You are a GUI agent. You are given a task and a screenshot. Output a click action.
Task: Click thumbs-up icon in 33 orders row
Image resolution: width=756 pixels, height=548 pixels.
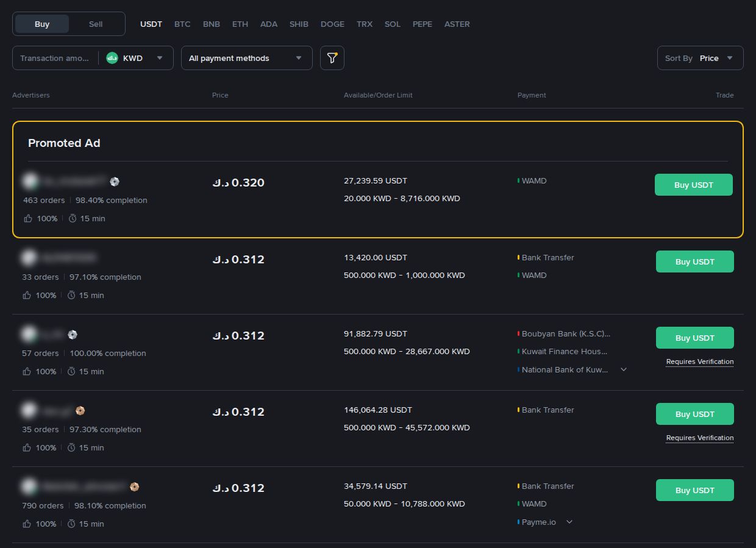(27, 295)
